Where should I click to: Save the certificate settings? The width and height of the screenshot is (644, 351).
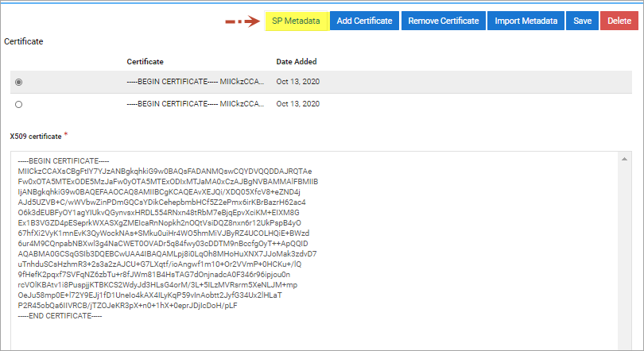pyautogui.click(x=581, y=21)
